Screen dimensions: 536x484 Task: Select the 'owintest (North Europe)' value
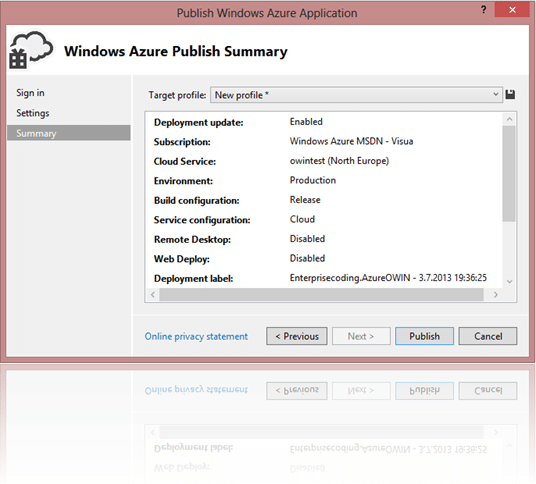pyautogui.click(x=339, y=161)
